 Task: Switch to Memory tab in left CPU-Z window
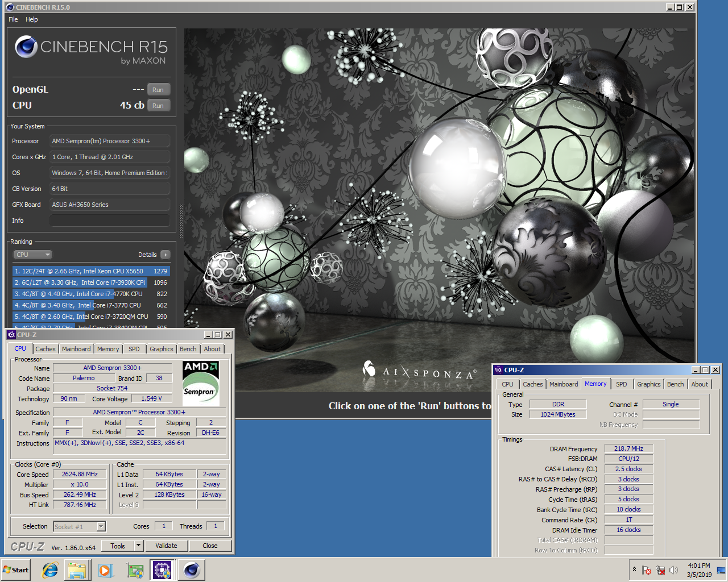click(108, 349)
